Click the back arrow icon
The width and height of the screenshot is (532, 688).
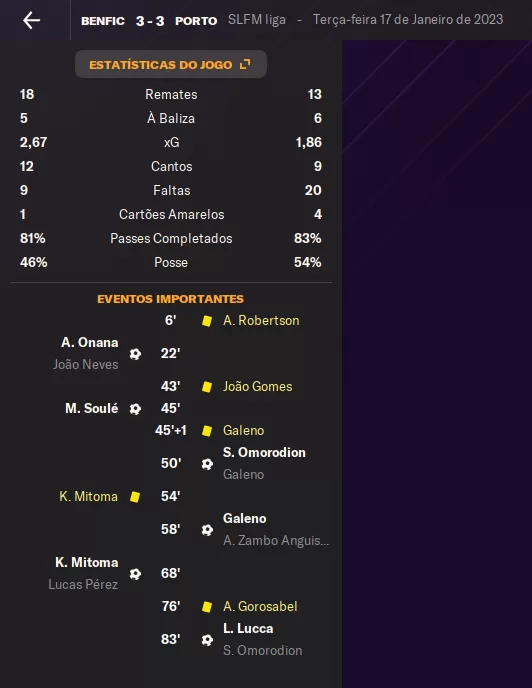click(x=32, y=20)
